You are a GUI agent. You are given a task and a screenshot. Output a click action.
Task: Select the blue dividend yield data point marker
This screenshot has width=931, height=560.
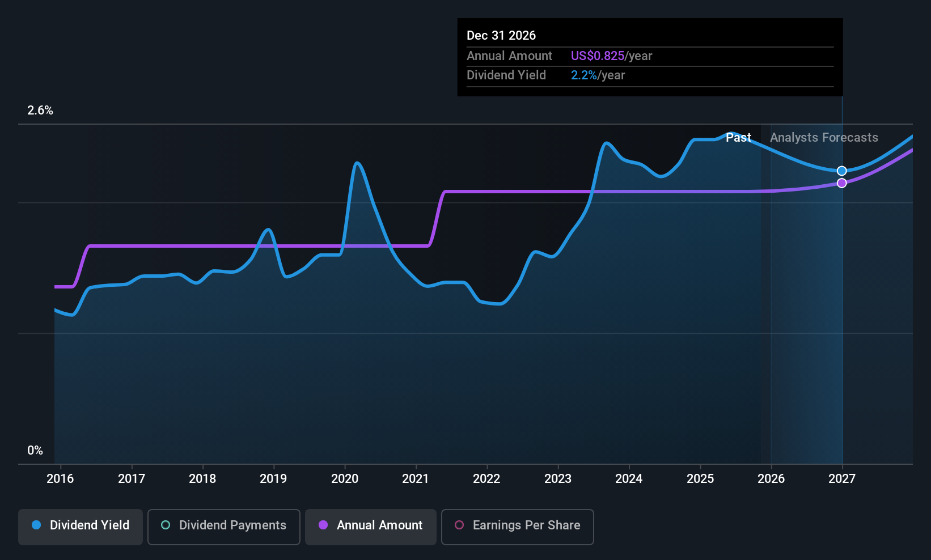(x=842, y=171)
